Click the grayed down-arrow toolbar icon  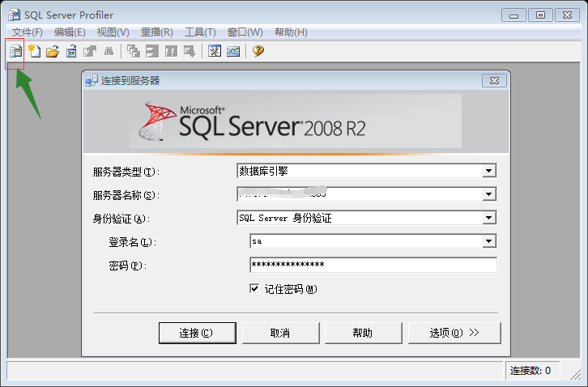tap(190, 51)
